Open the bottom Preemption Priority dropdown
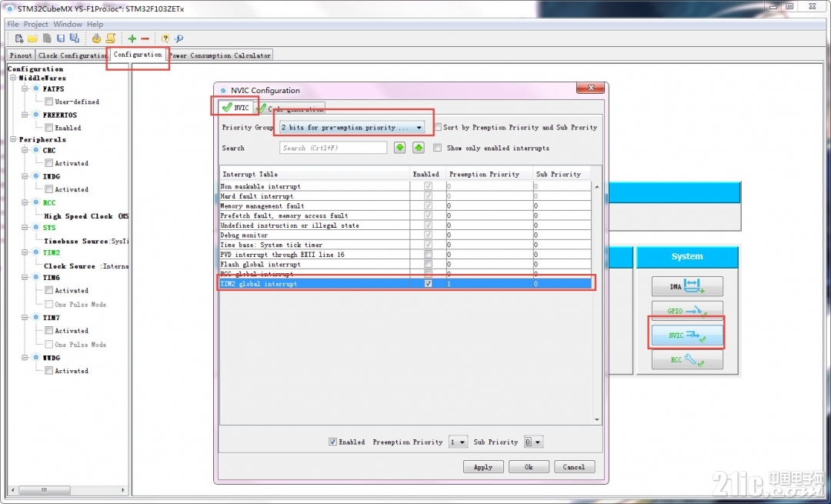Viewport: 831px width, 504px height. coord(458,442)
